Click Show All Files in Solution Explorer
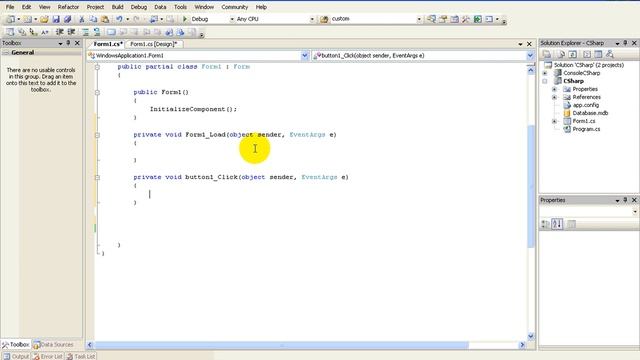The height and width of the screenshot is (360, 640). 561,54
